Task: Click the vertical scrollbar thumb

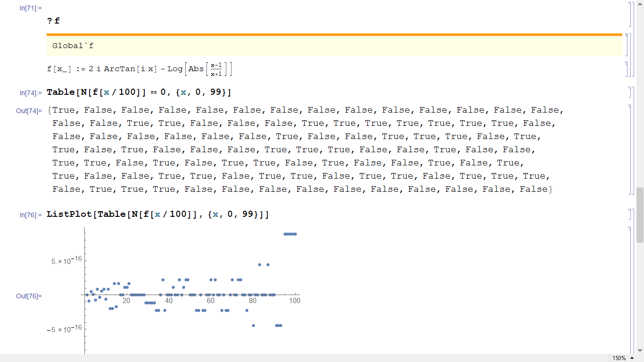Action: coord(640,214)
